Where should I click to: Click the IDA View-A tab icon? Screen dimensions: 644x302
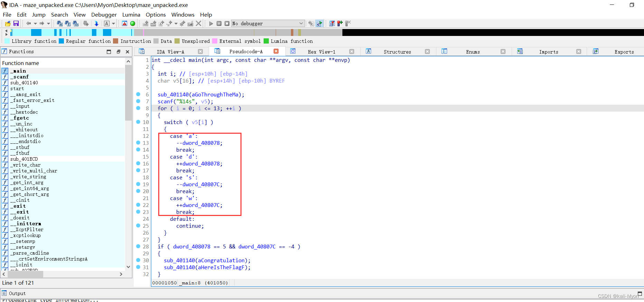[142, 51]
